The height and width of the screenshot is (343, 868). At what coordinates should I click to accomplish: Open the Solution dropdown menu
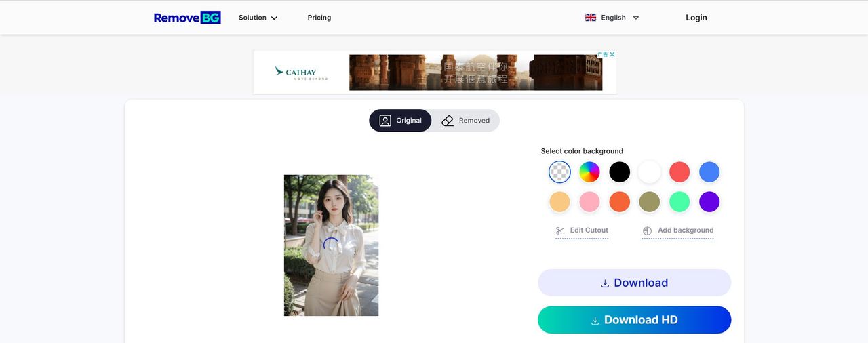[x=258, y=18]
